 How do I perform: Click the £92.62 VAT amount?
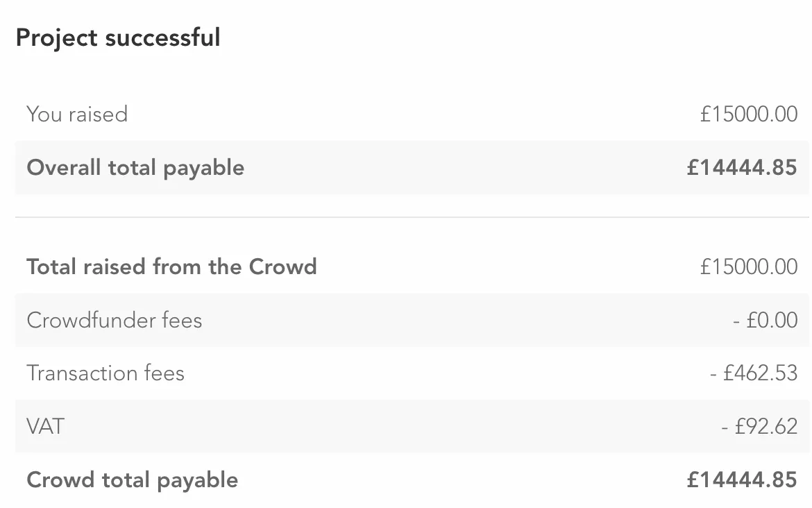pos(766,426)
